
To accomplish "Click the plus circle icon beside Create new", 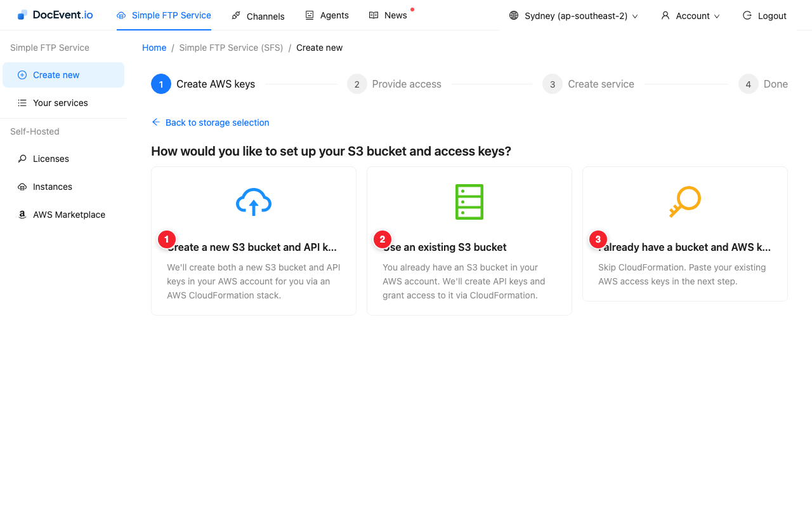I will click(22, 75).
